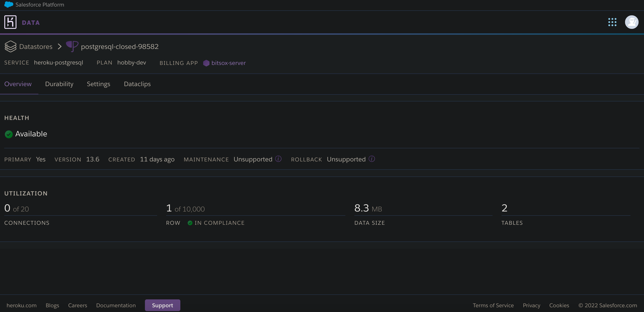This screenshot has width=644, height=312.
Task: Switch to the Durability tab
Action: pyautogui.click(x=59, y=84)
